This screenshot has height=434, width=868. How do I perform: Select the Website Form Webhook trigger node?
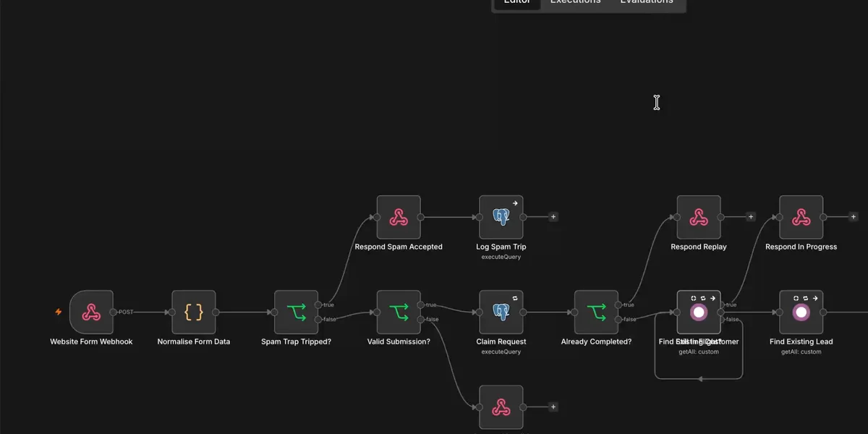(91, 312)
